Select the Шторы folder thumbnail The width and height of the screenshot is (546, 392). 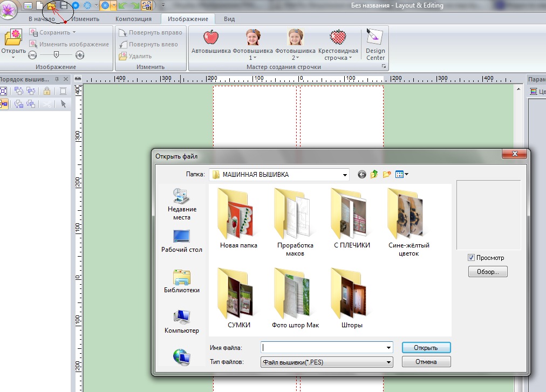coord(352,299)
